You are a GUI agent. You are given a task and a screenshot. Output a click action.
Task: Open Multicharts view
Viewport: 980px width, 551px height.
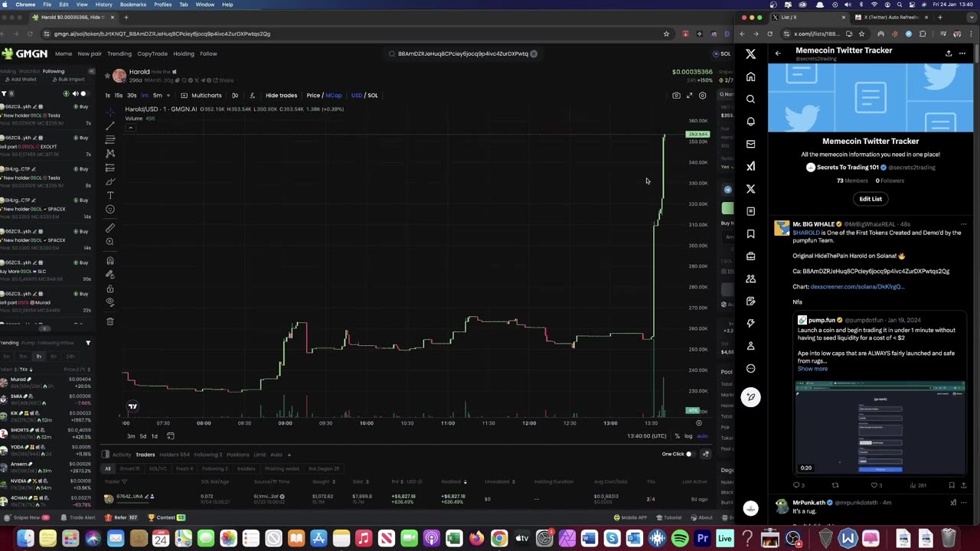[x=201, y=96]
